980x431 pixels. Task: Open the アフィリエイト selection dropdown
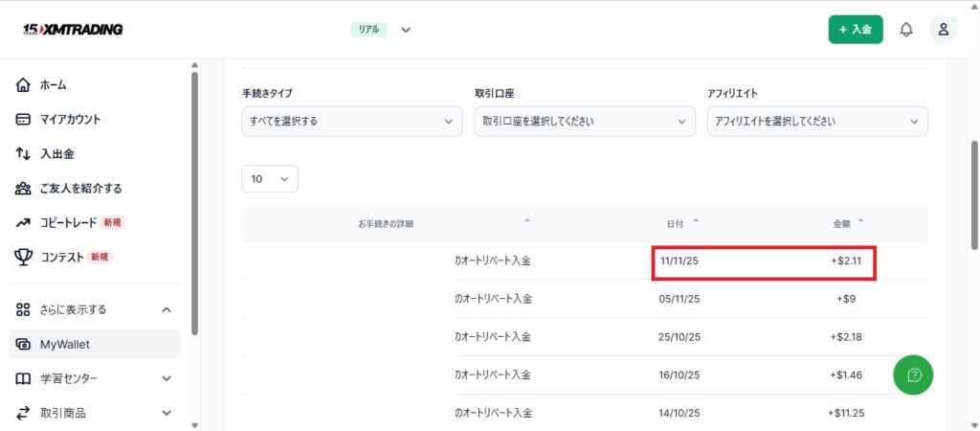tap(816, 122)
